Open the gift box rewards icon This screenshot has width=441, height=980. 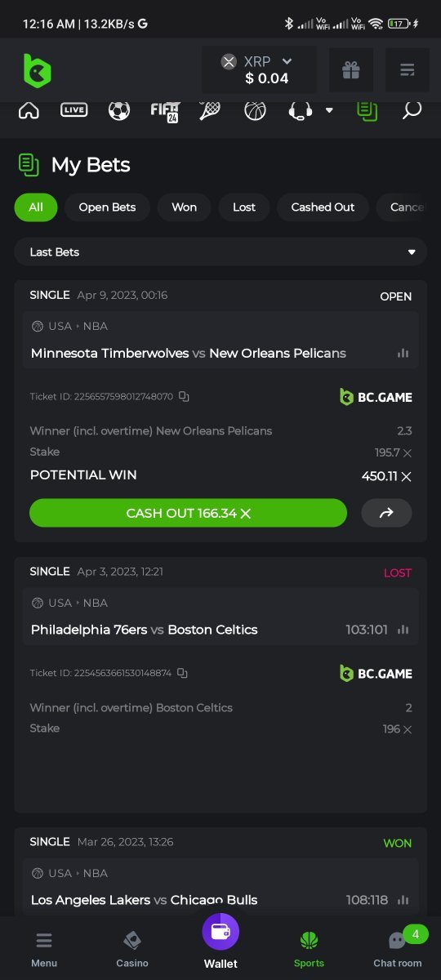(351, 70)
